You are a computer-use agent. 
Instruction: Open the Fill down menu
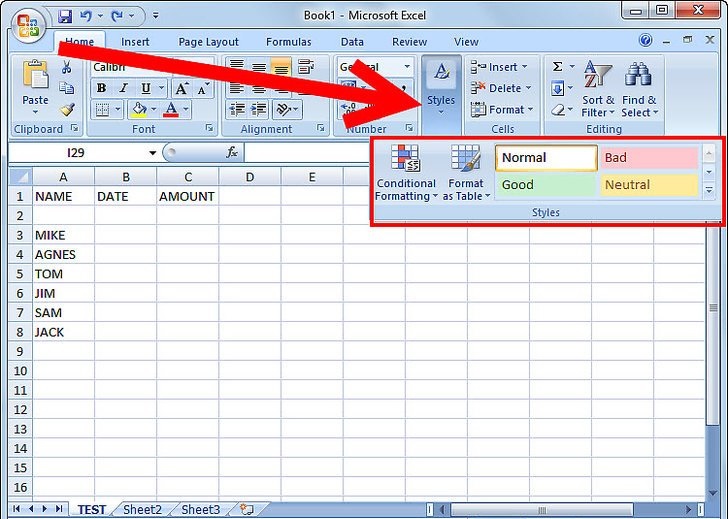[562, 88]
